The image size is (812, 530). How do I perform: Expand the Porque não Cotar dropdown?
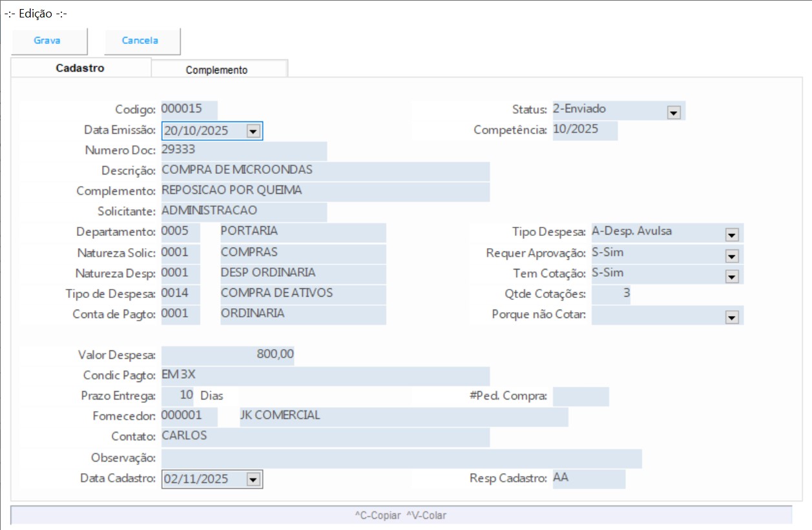pos(731,317)
